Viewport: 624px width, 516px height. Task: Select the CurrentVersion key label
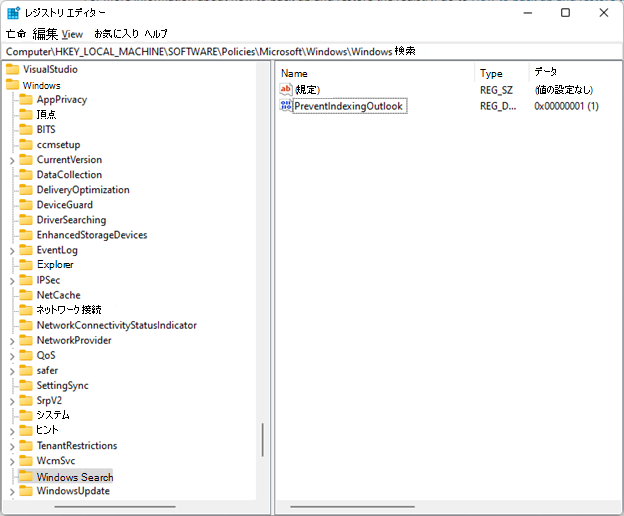pos(69,160)
